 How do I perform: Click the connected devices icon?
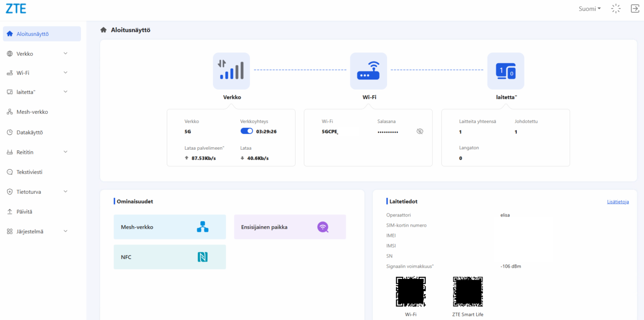pyautogui.click(x=505, y=71)
